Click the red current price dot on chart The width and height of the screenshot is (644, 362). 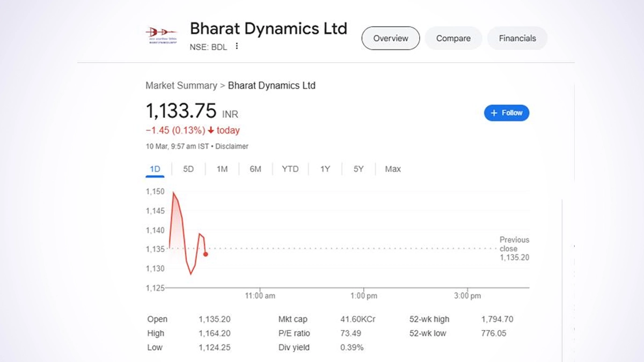206,254
